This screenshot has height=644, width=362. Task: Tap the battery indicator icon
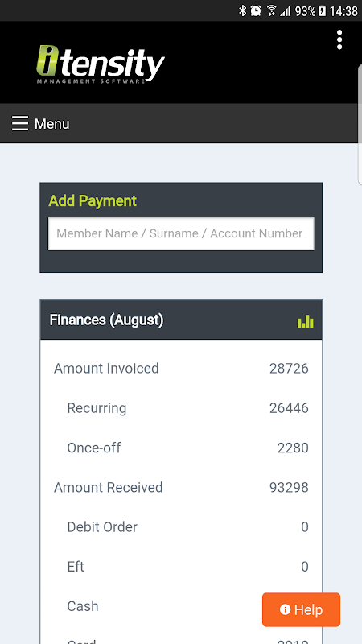pos(323,11)
